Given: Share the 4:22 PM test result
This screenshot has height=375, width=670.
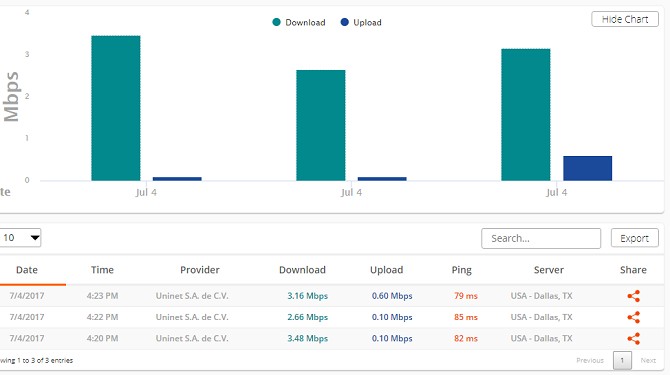Looking at the screenshot, I should click(633, 317).
